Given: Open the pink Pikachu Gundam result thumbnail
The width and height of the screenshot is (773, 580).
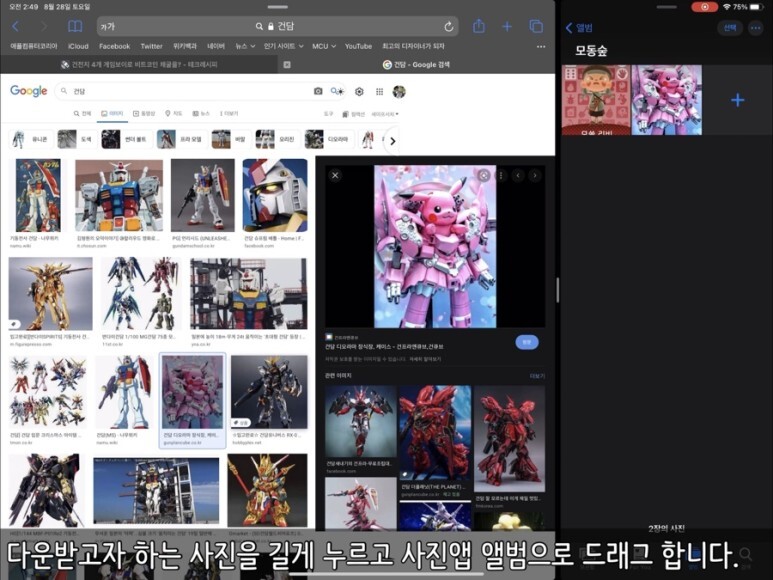Looking at the screenshot, I should click(192, 392).
